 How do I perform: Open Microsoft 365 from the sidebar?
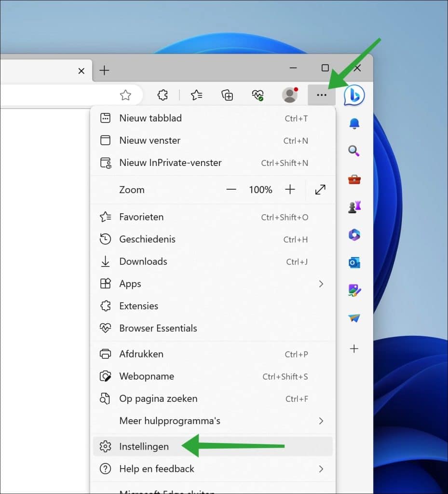[x=354, y=235]
